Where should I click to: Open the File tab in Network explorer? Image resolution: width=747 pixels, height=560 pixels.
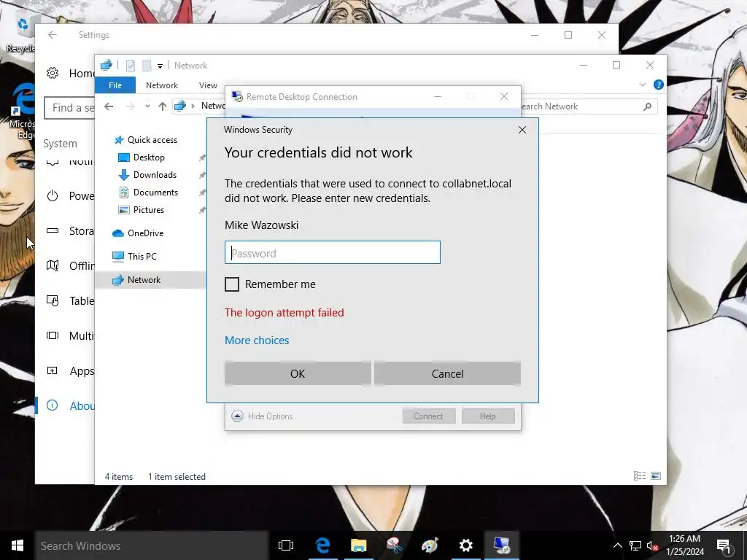(x=115, y=85)
